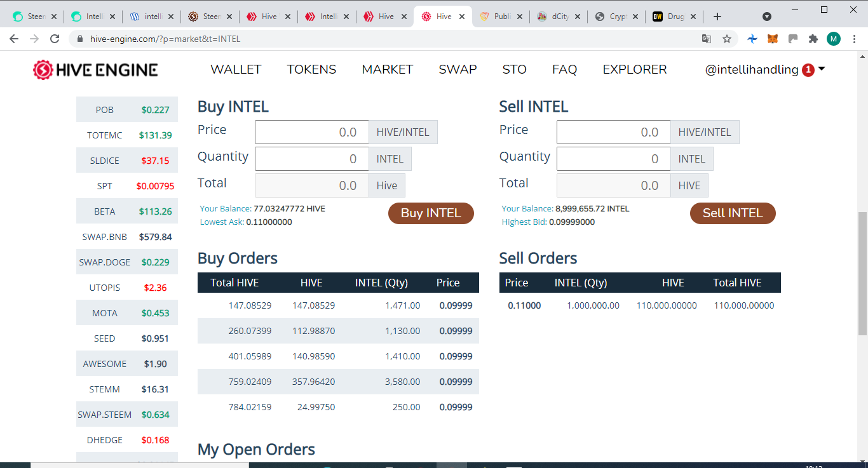Image resolution: width=868 pixels, height=468 pixels.
Task: Go back to the previous page
Action: pos(15,39)
